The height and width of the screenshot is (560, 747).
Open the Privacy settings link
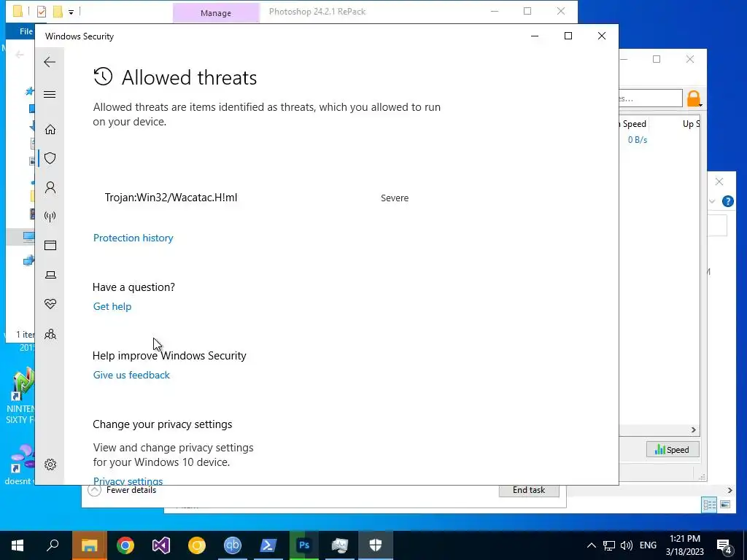click(128, 481)
